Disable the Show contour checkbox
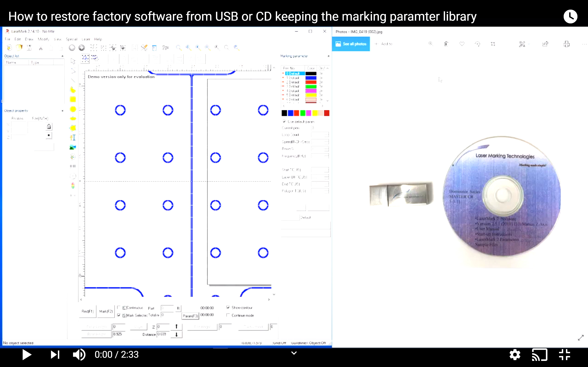 coord(228,308)
